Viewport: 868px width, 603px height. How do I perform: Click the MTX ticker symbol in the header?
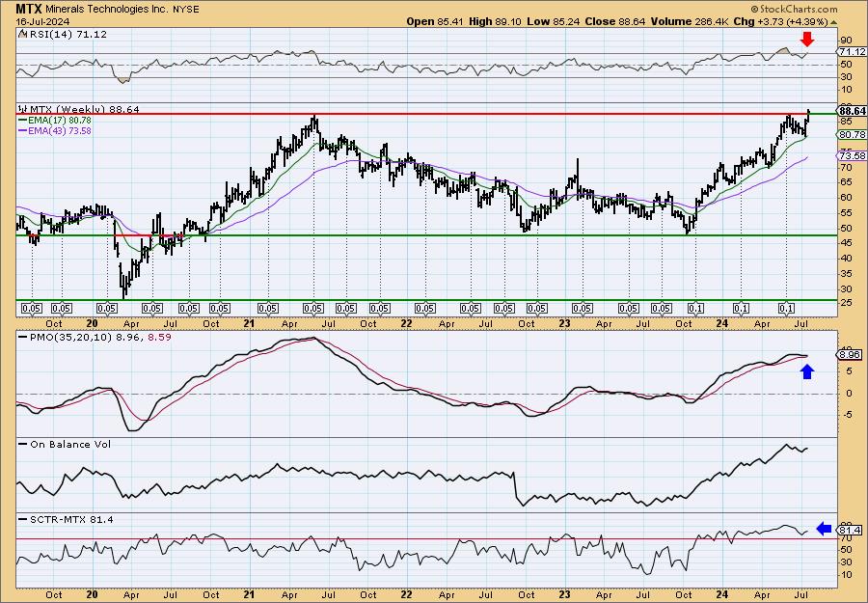click(29, 9)
